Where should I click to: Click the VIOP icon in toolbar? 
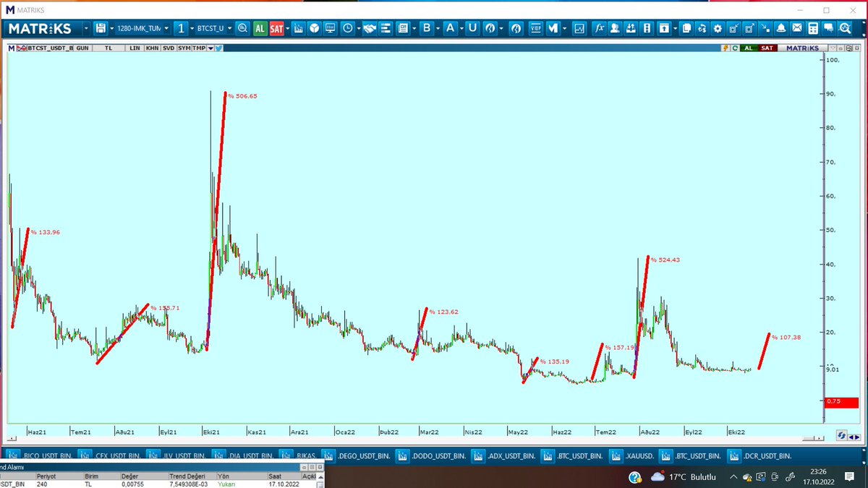(x=536, y=28)
